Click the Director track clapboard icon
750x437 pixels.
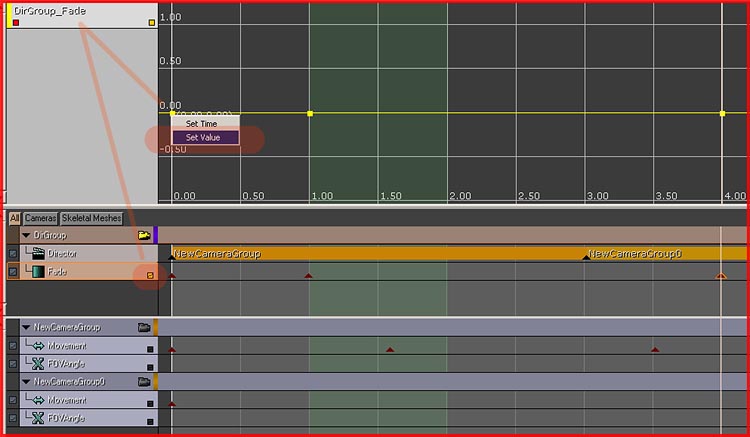pyautogui.click(x=37, y=254)
